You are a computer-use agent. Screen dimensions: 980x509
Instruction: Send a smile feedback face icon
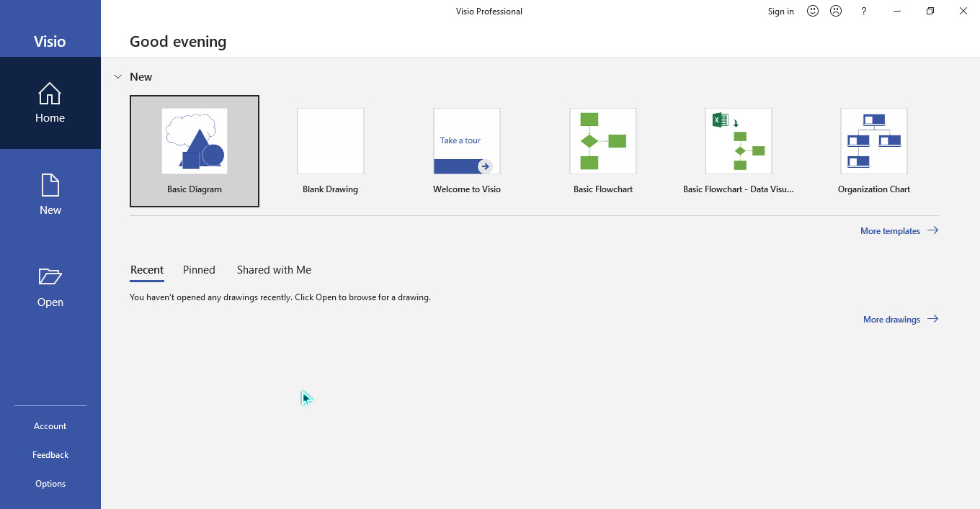click(x=813, y=11)
